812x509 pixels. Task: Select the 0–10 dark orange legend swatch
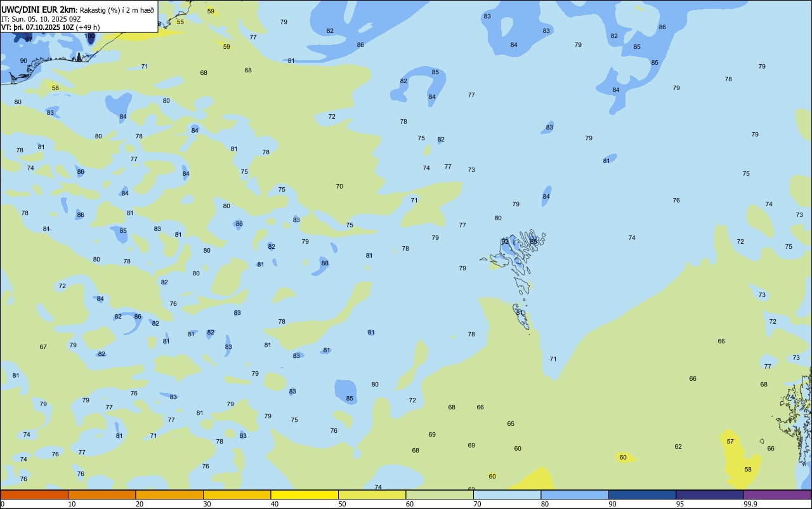coord(34,494)
